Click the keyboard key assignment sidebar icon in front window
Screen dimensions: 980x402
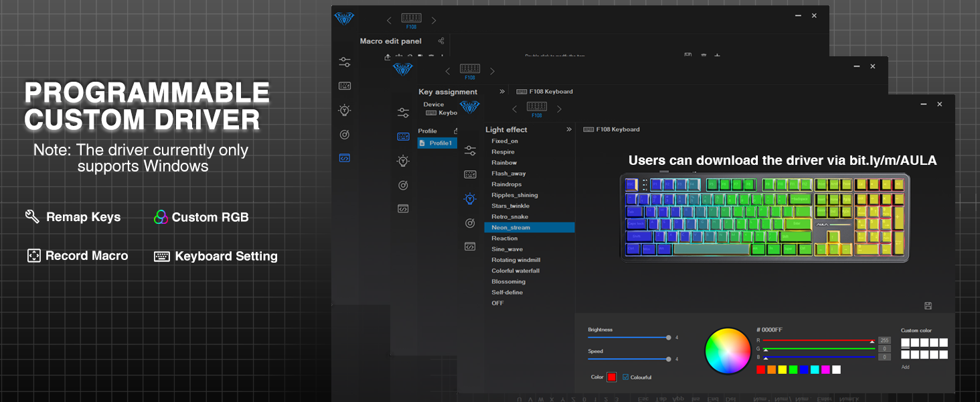pos(470,174)
